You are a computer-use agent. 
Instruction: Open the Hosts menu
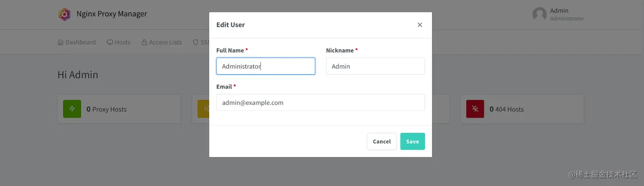pyautogui.click(x=118, y=42)
